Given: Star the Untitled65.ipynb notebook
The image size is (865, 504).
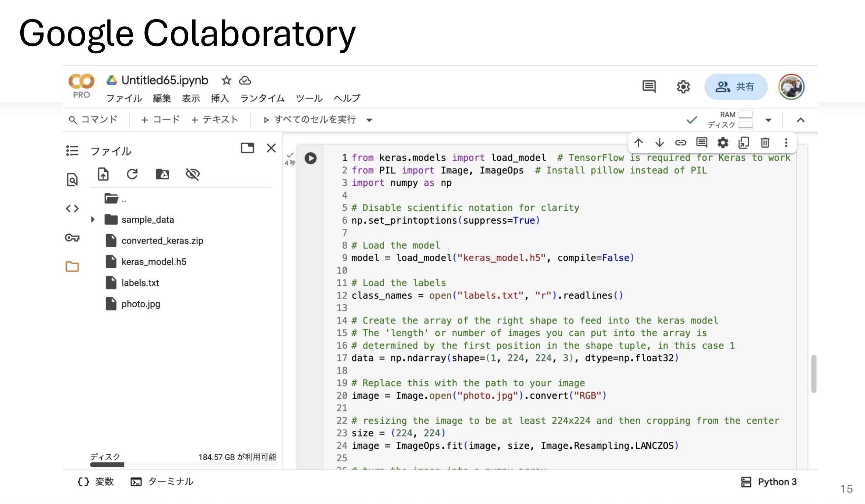Looking at the screenshot, I should click(x=226, y=80).
